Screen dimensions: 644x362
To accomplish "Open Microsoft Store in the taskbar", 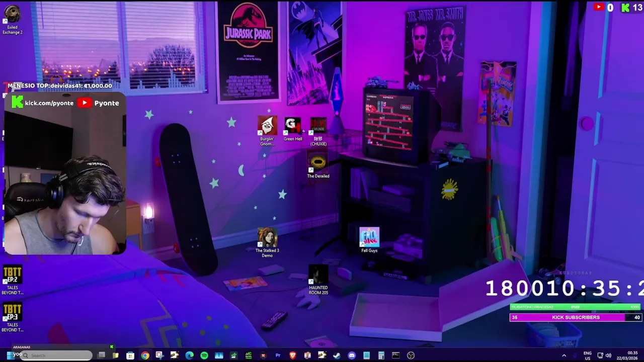I will click(130, 355).
